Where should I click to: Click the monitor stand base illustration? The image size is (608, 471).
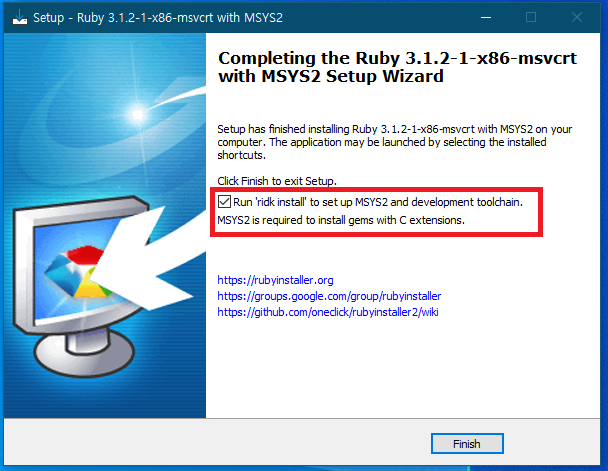tap(84, 353)
